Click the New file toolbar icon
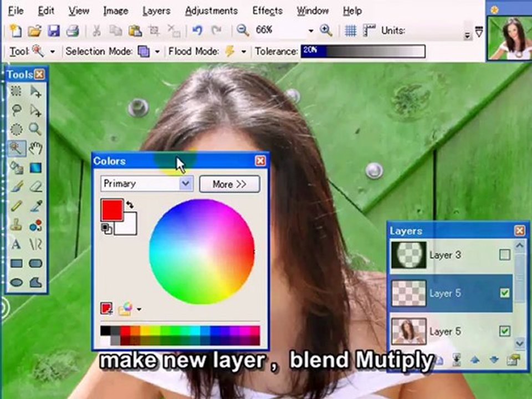This screenshot has width=532, height=399. [x=16, y=30]
